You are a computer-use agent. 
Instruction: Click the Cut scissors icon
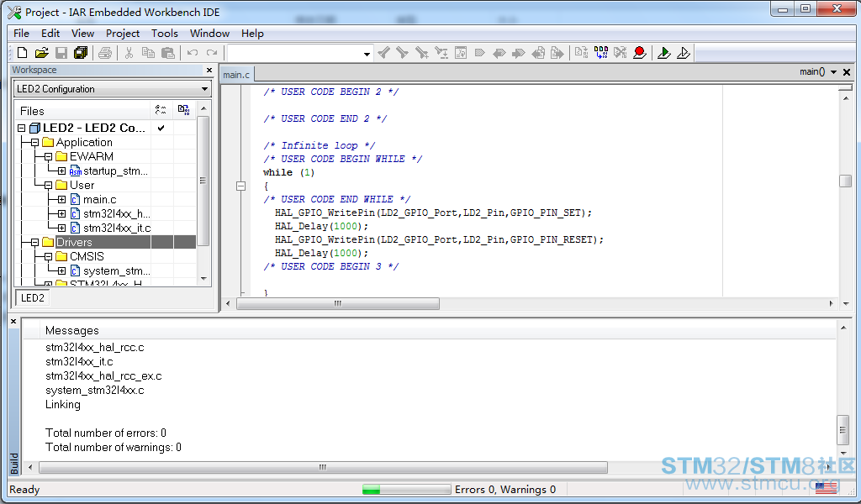129,53
